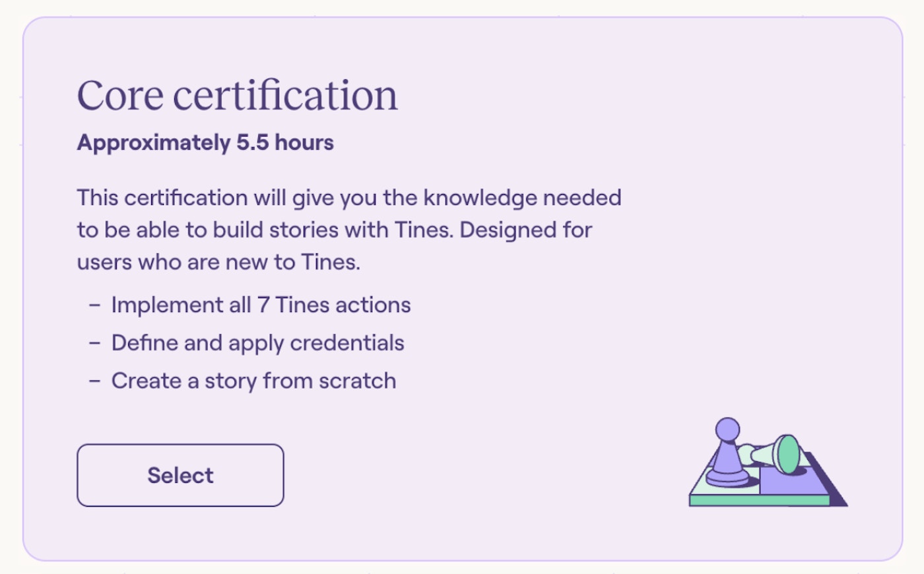This screenshot has height=574, width=924.
Task: Select the "Create a story from scratch" item
Action: click(x=253, y=381)
